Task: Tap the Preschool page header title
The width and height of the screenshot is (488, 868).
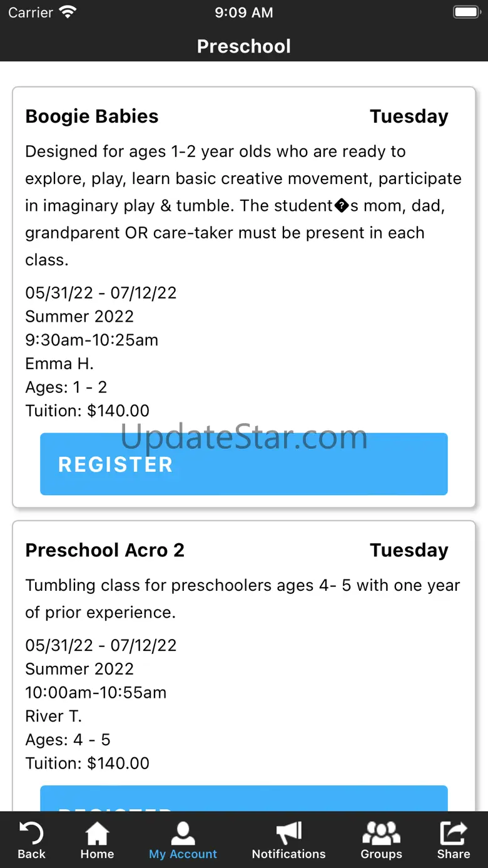Action: (244, 46)
